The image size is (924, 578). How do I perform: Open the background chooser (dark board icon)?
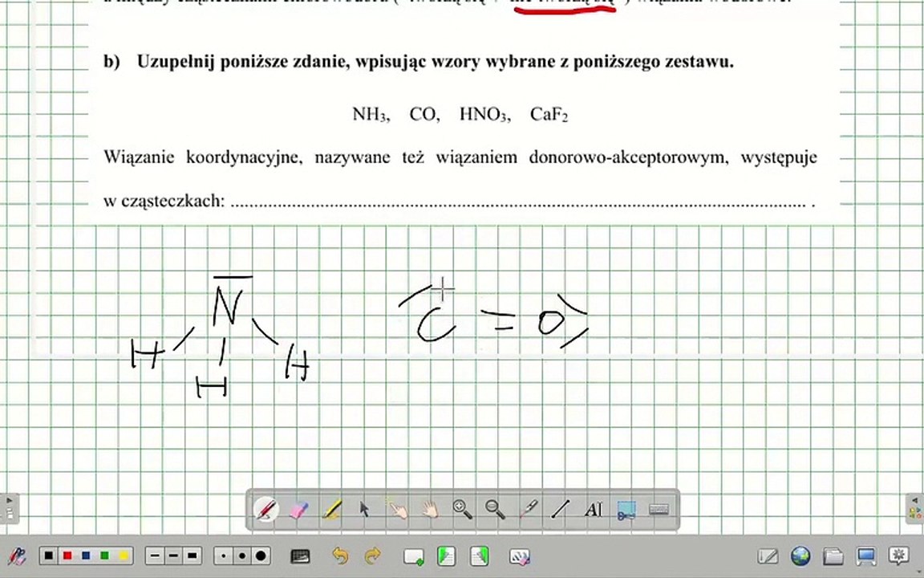[x=301, y=556]
